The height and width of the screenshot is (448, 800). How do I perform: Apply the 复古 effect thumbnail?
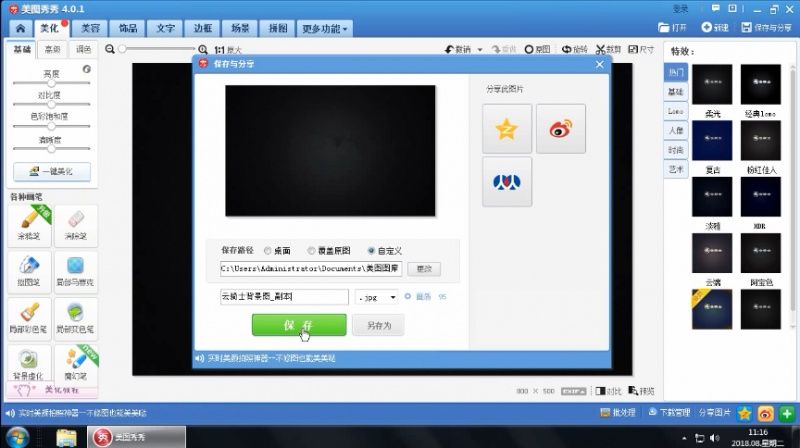(712, 140)
